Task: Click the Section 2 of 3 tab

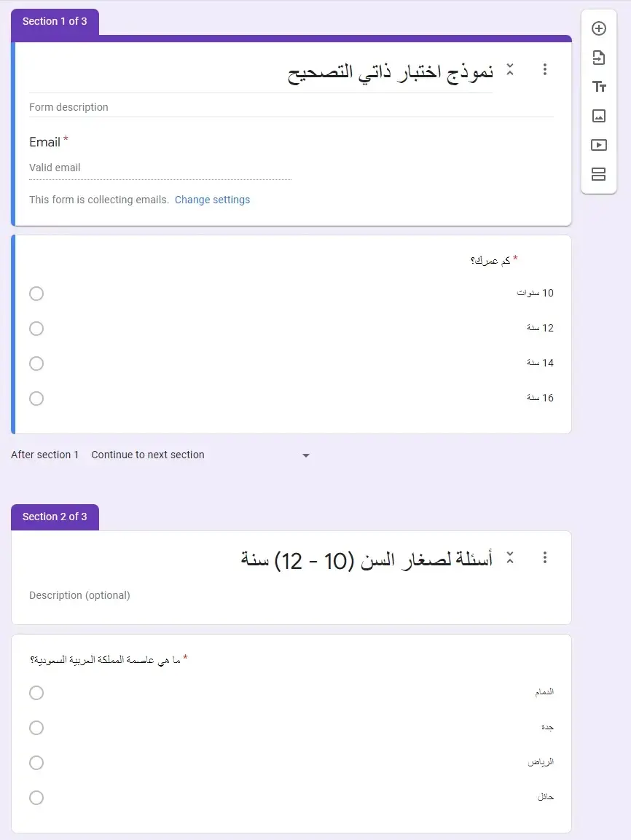Action: tap(55, 517)
